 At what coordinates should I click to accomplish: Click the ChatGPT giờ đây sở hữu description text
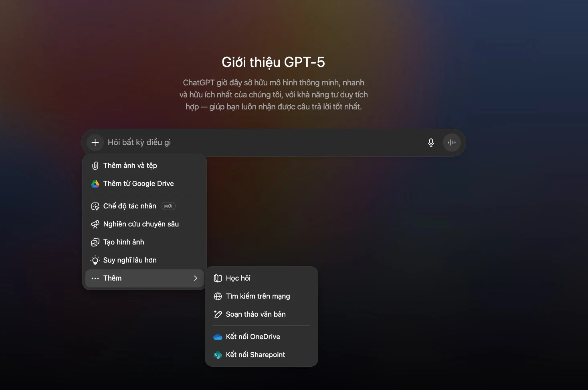click(273, 95)
